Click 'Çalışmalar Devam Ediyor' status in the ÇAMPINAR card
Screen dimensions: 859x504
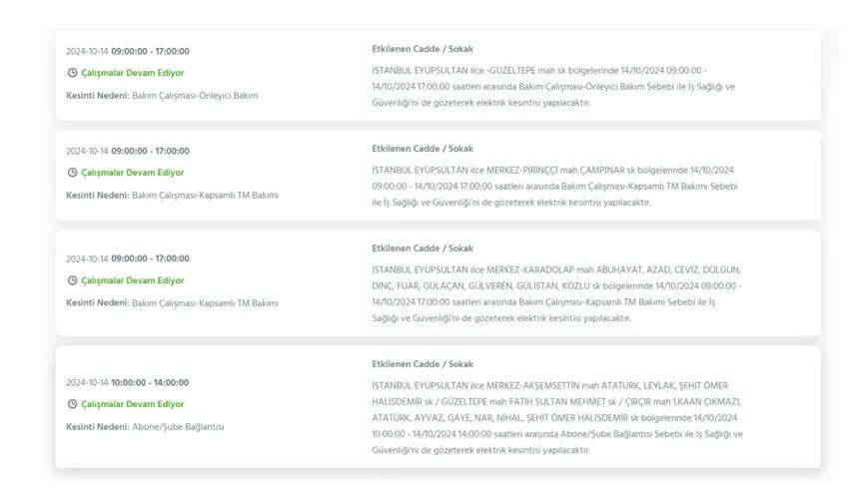[132, 173]
